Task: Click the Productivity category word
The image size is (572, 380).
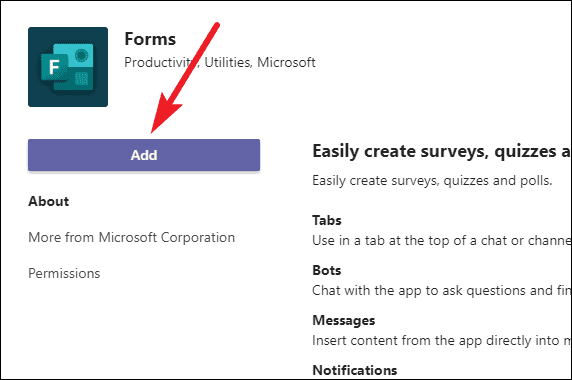Action: pyautogui.click(x=162, y=62)
